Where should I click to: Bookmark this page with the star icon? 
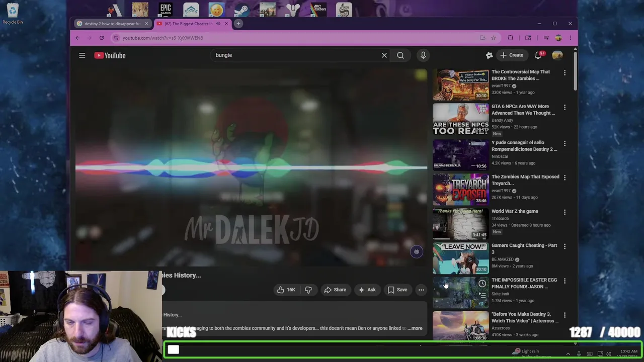pyautogui.click(x=494, y=38)
